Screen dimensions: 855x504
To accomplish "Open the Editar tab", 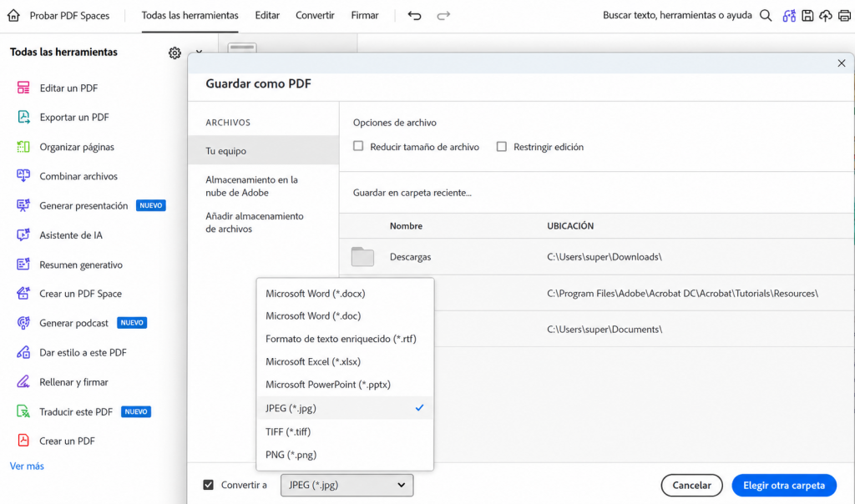I will [267, 15].
